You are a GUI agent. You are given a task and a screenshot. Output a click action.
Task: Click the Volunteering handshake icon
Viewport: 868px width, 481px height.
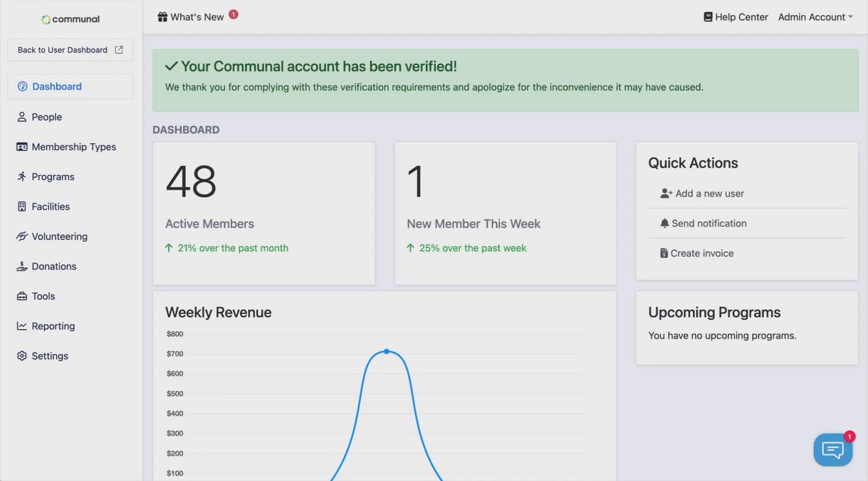click(22, 236)
